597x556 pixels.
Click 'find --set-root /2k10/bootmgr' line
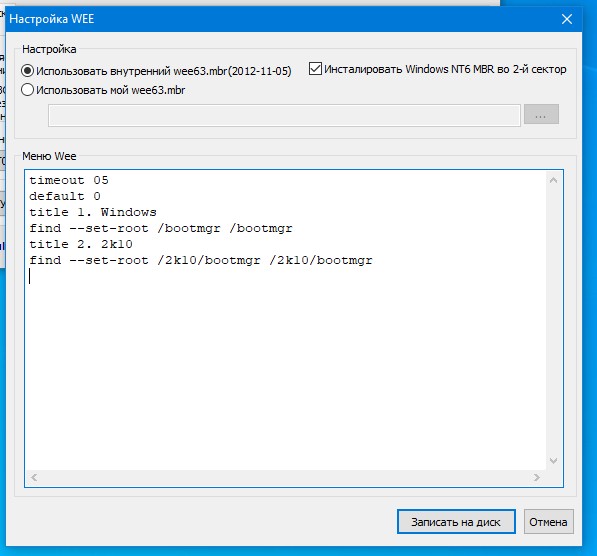click(201, 260)
